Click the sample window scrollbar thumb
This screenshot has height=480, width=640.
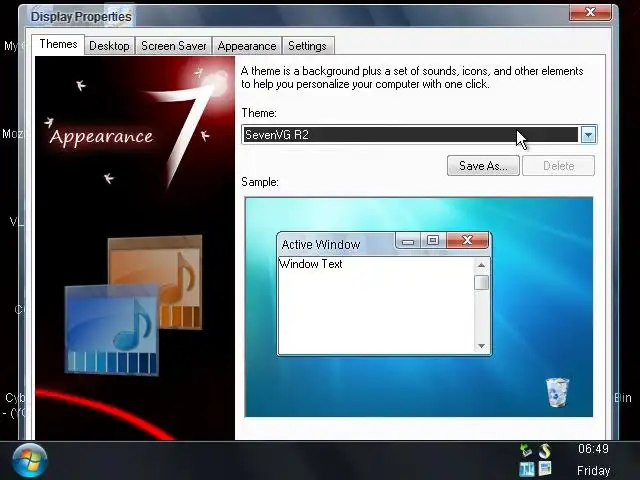click(x=482, y=282)
